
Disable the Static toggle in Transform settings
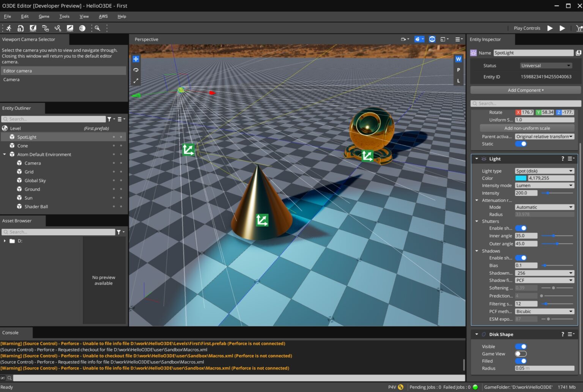521,144
